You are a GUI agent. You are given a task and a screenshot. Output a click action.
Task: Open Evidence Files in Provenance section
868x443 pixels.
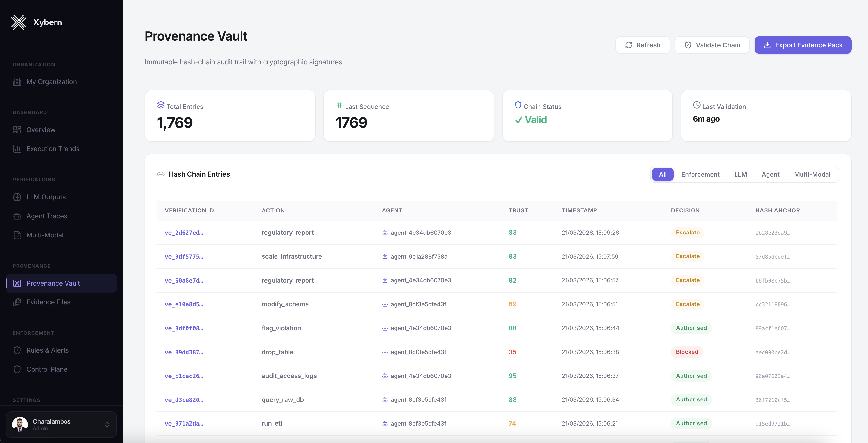(48, 302)
